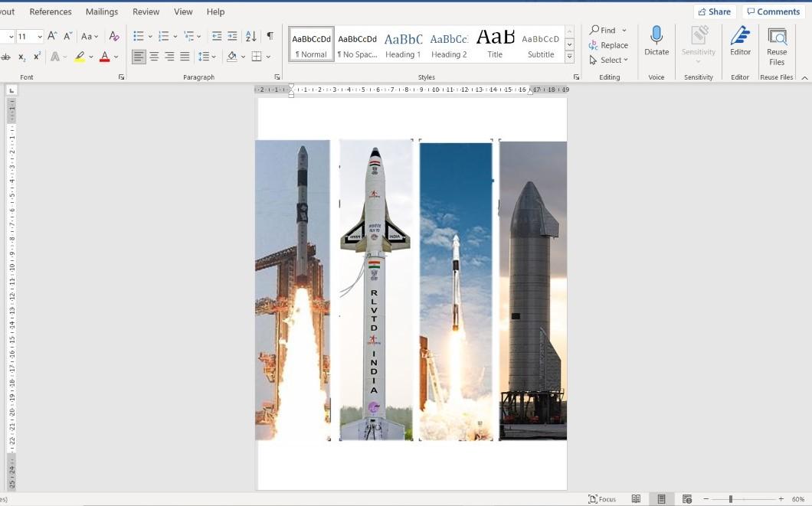
Task: Expand the Borders dropdown arrow
Action: [x=268, y=57]
